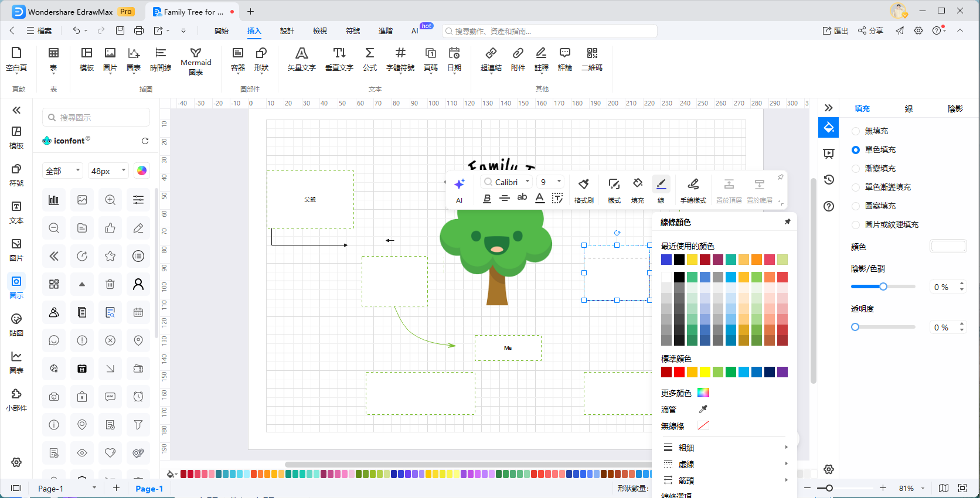Open the 陰影 (Shadow) panel tab
The height and width of the screenshot is (498, 980).
click(955, 108)
